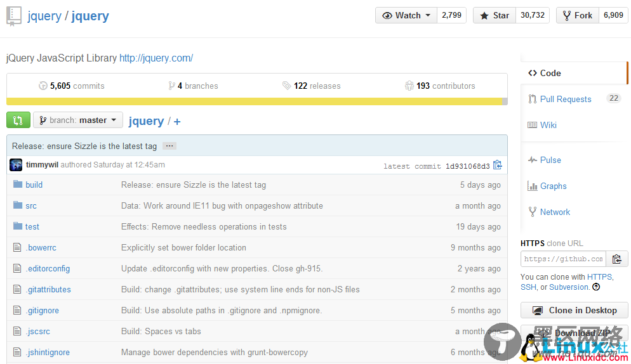Open commit 'Effects: Remove needless operations in tests'

click(x=204, y=226)
